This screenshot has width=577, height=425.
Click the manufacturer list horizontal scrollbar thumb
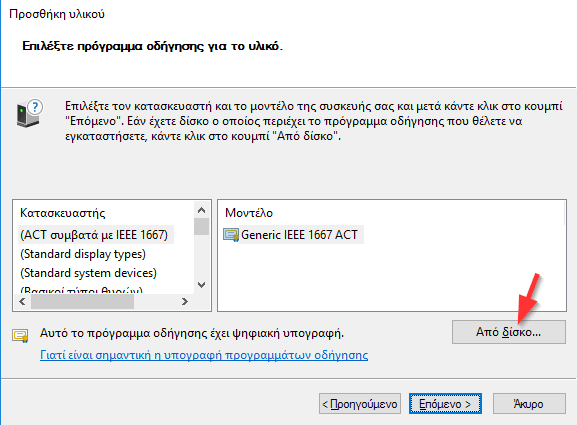82,302
